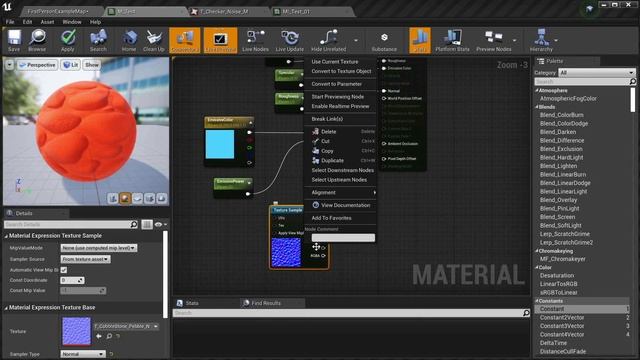Toggle Live Nodes in the toolbar
The image size is (640, 360).
tap(256, 40)
